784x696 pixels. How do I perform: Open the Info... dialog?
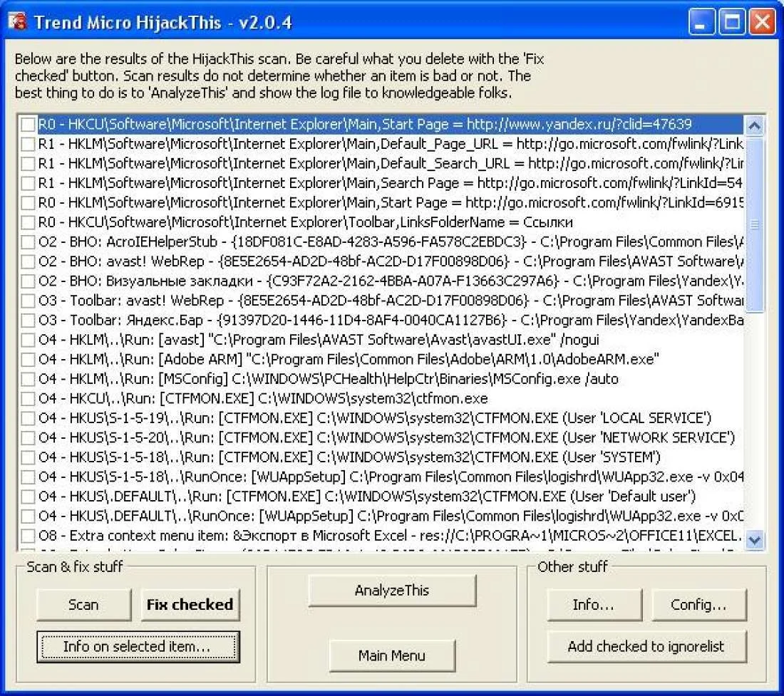(x=594, y=605)
